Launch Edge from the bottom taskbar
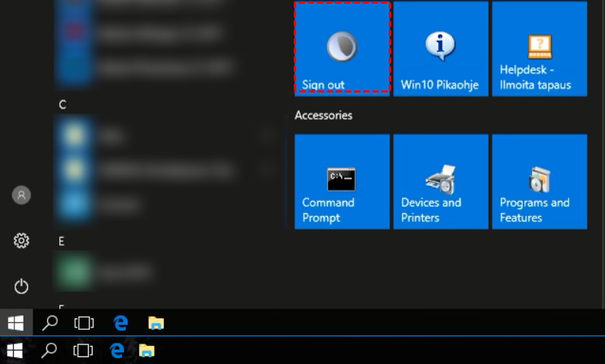605x364 pixels. tap(117, 350)
